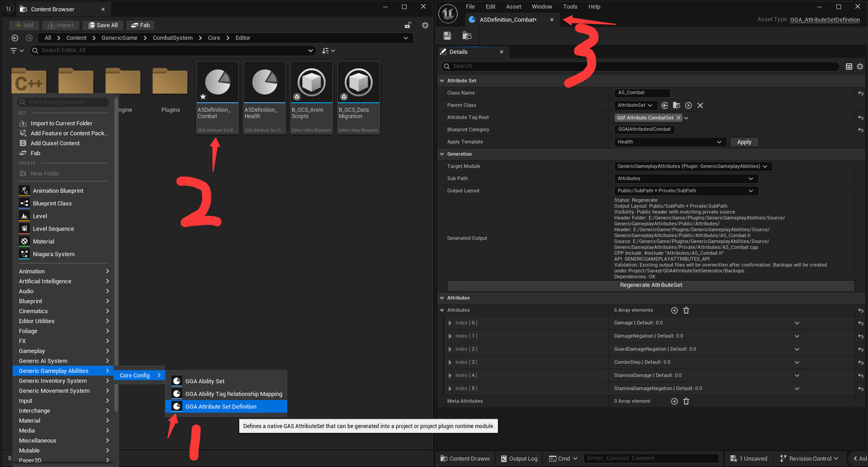Click the Content Browser lock icon
Image resolution: width=868 pixels, height=467 pixels.
pyautogui.click(x=408, y=25)
